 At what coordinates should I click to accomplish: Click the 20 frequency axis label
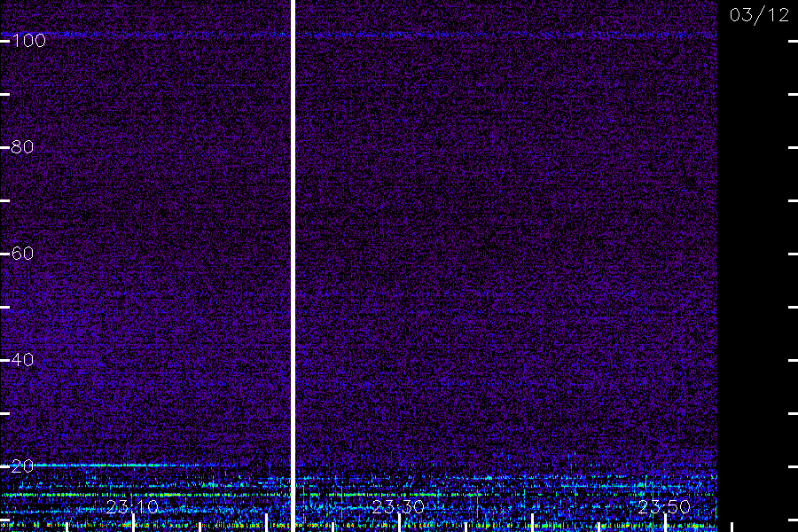tap(22, 466)
